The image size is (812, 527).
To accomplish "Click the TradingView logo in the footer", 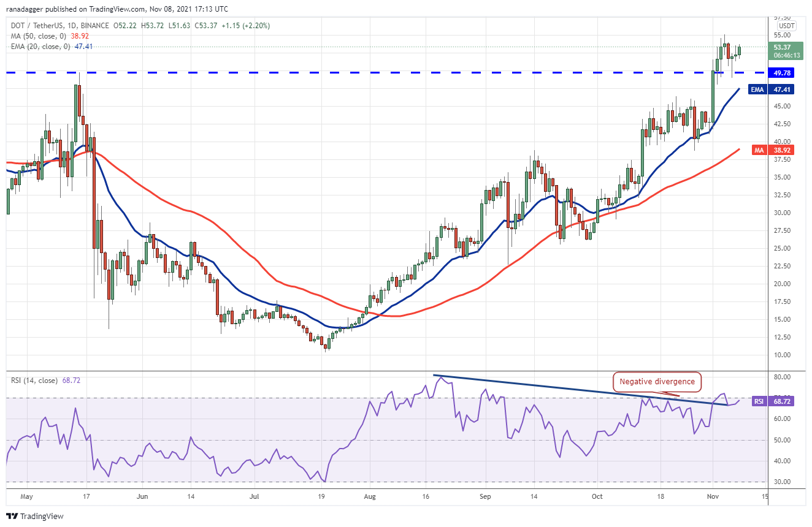I will coord(35,516).
